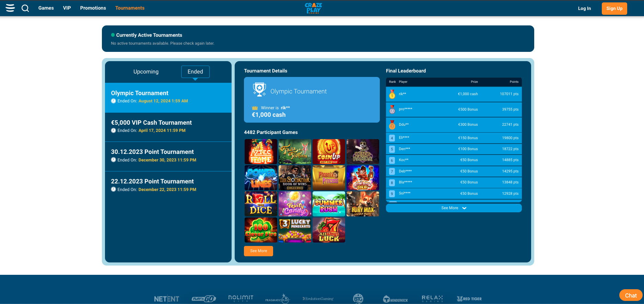Select the Ended tournaments tab
Viewport: 644px width, 304px height.
pyautogui.click(x=195, y=71)
